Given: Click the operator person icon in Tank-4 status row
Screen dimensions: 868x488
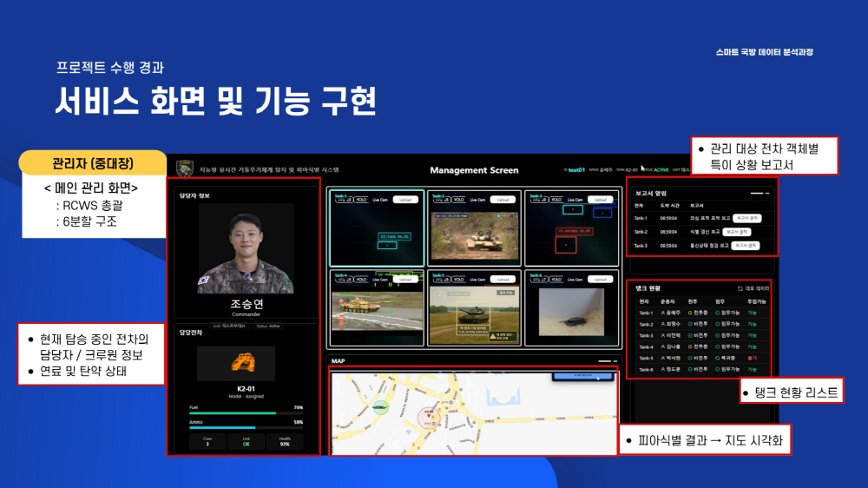Looking at the screenshot, I should [662, 346].
